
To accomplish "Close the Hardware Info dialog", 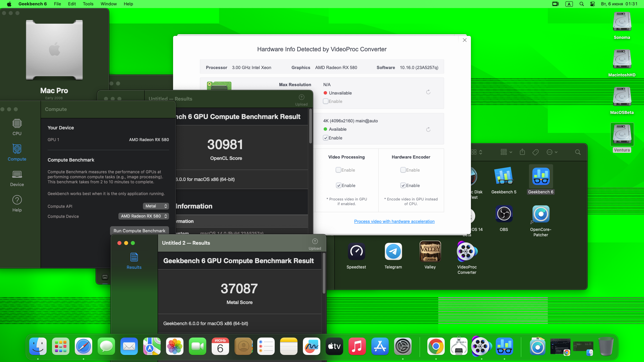I will click(x=465, y=40).
